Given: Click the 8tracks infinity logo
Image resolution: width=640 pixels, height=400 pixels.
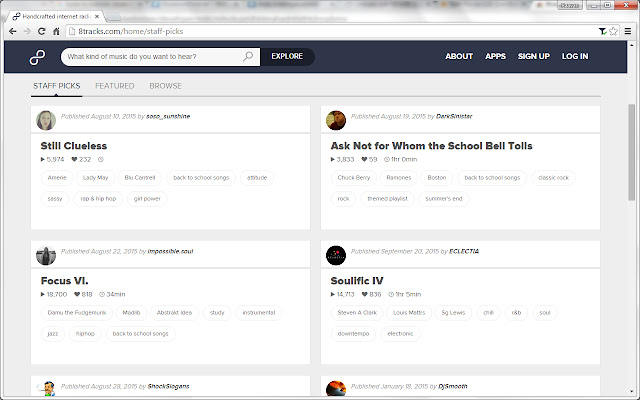Looking at the screenshot, I should click(x=37, y=57).
